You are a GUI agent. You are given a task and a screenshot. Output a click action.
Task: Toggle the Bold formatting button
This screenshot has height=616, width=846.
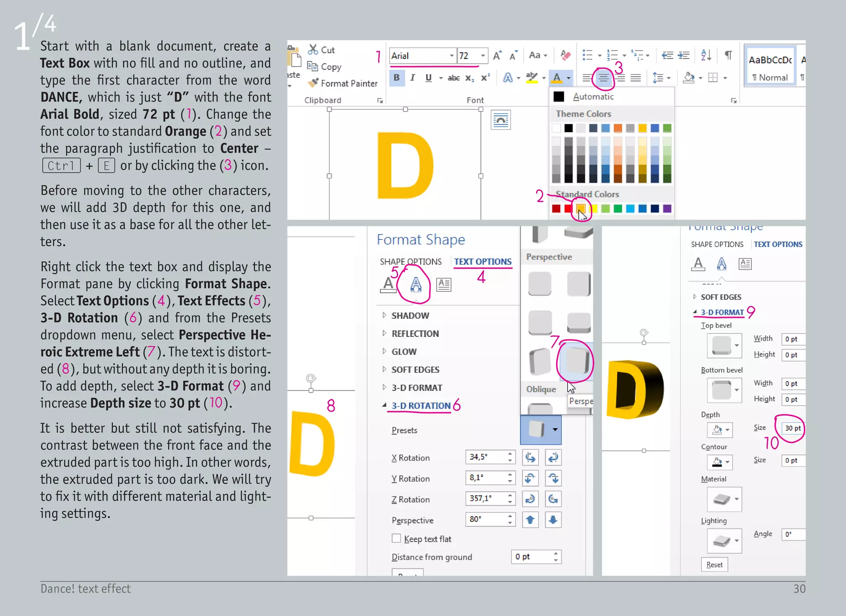(x=397, y=78)
